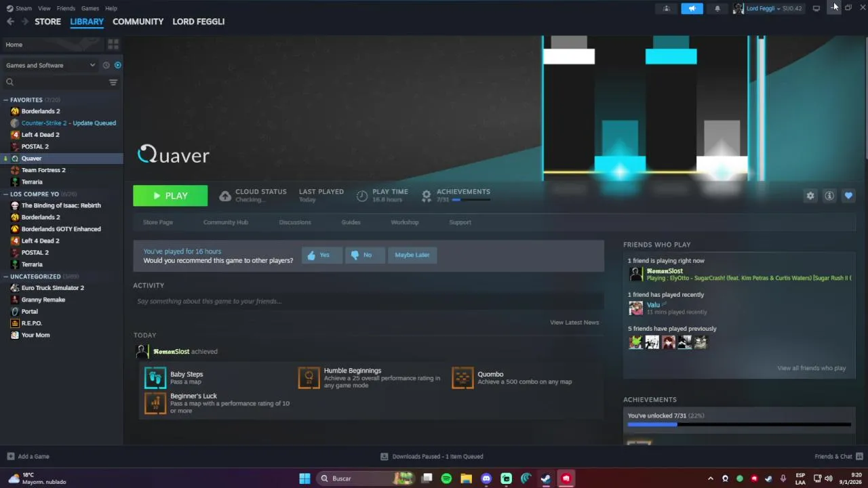The height and width of the screenshot is (488, 868).
Task: Open the friends activity icon beside the megaphone
Action: pyautogui.click(x=666, y=8)
